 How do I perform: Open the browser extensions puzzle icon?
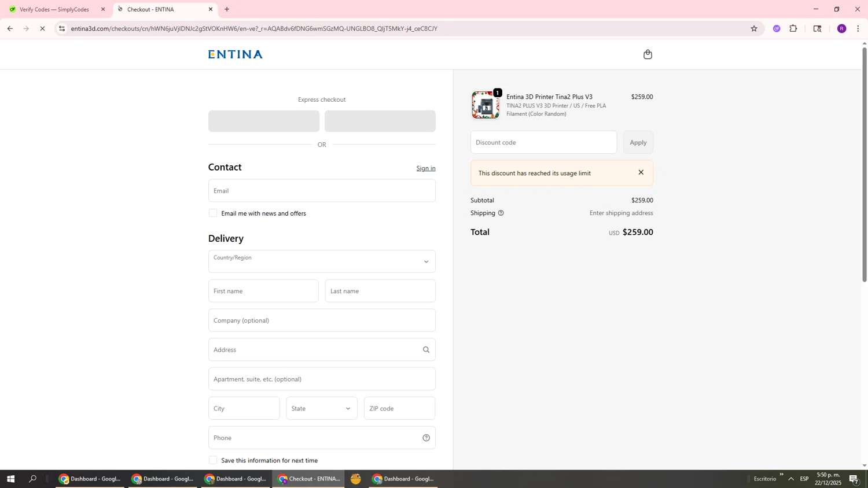(x=793, y=28)
